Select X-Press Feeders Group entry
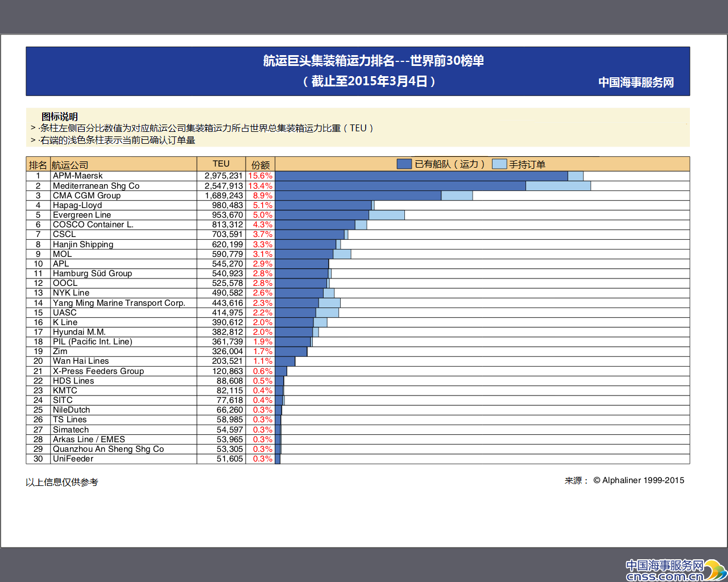The width and height of the screenshot is (728, 582). 98,371
